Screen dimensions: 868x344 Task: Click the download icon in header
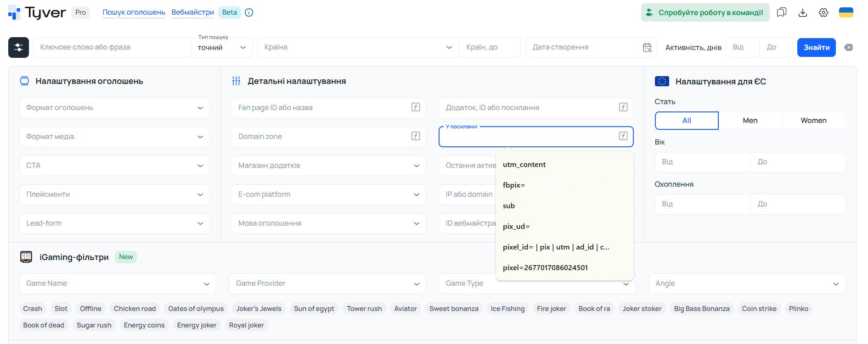[x=803, y=12]
